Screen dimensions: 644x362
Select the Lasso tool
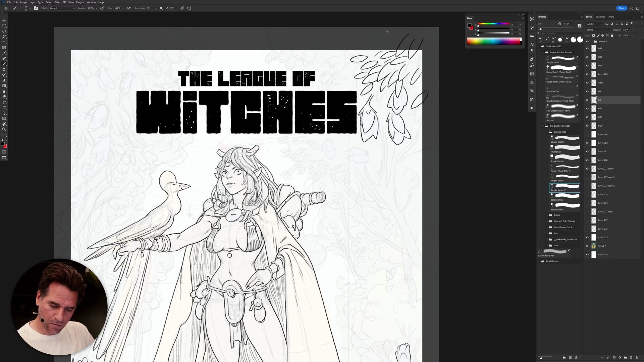[4, 31]
